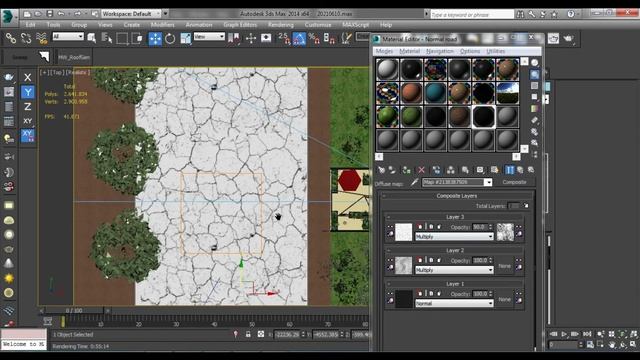Click Go Forward to Sibling icon
640x360 pixels.
coord(531,169)
